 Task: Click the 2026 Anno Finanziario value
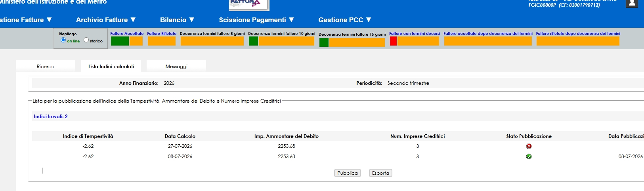pos(169,83)
